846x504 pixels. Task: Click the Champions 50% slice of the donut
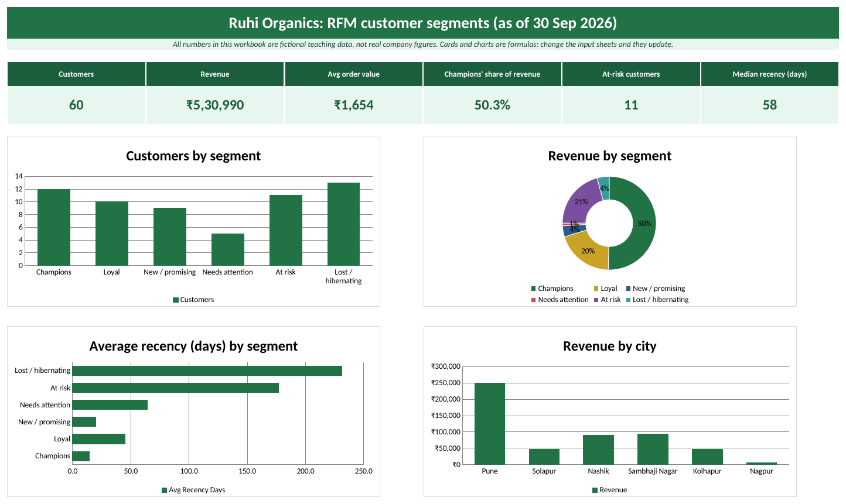pos(644,224)
